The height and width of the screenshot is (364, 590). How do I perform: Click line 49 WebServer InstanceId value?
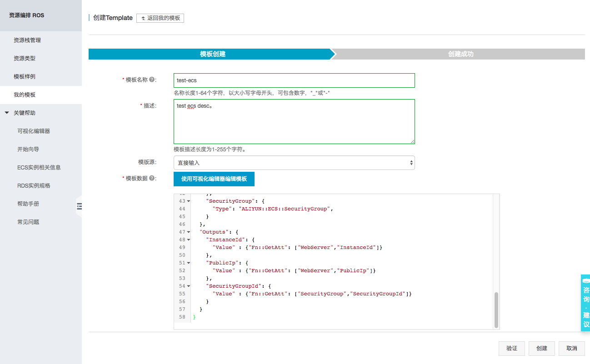coord(338,248)
